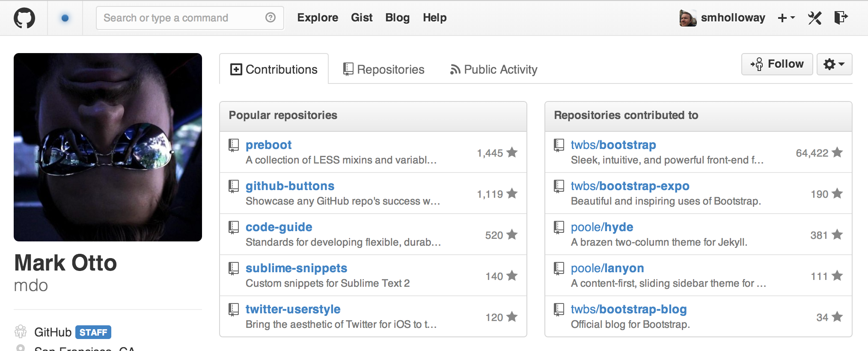The width and height of the screenshot is (868, 351).
Task: Expand the gear options dropdown
Action: tap(834, 64)
